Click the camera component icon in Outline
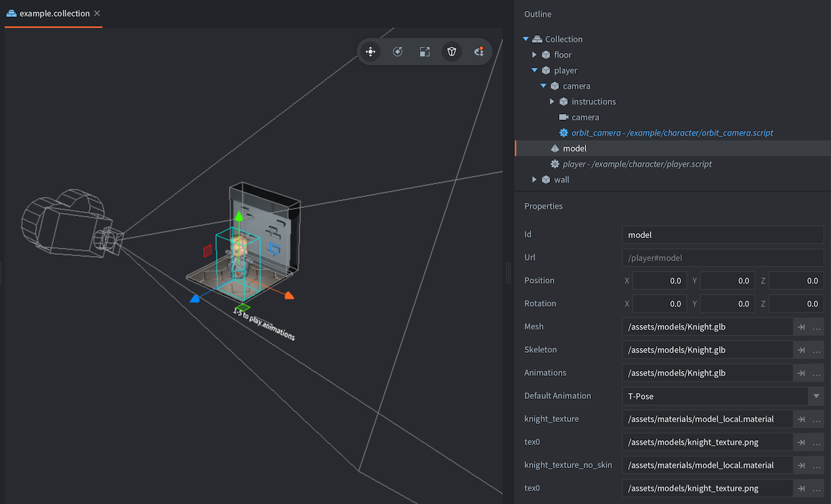 click(563, 117)
